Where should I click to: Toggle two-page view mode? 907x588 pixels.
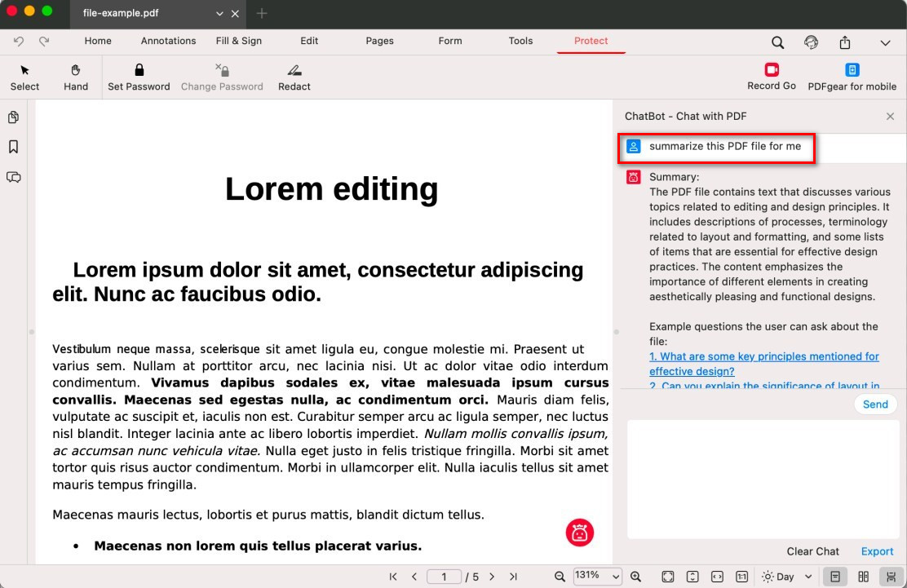pos(863,577)
